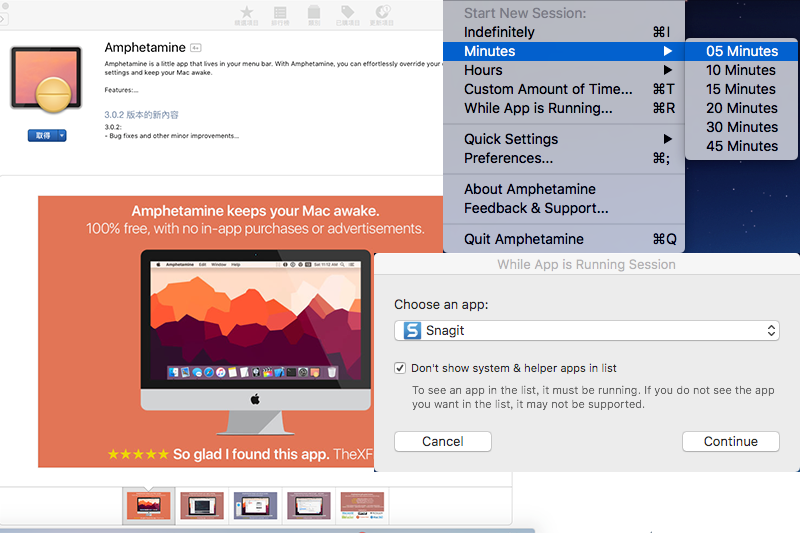800x533 pixels.
Task: Open the Choose an app dropdown
Action: click(x=587, y=331)
